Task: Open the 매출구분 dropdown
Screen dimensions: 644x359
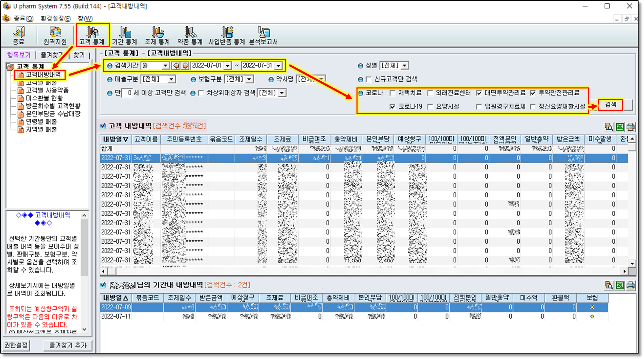Action: pyautogui.click(x=172, y=79)
